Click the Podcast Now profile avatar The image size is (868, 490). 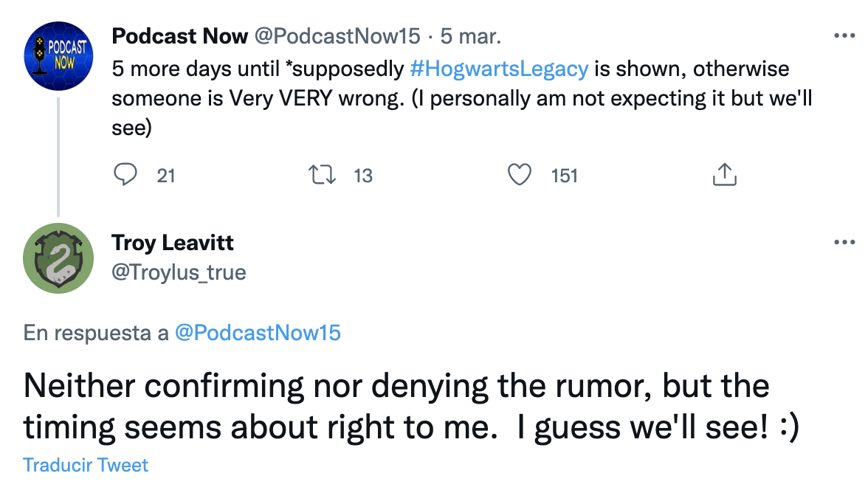[x=58, y=56]
